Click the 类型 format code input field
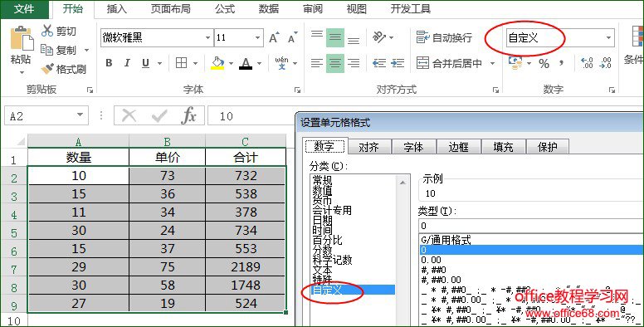Viewport: 644px width, 327px height. (531, 226)
